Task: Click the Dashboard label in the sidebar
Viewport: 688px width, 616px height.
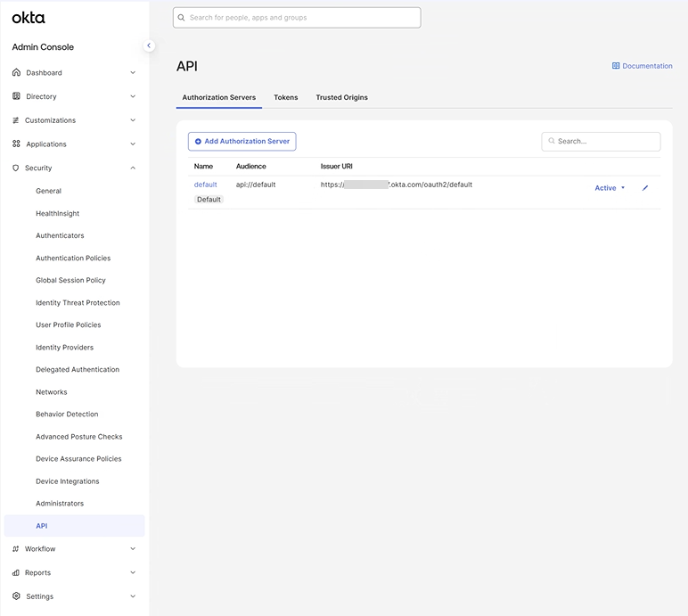Action: pyautogui.click(x=44, y=73)
